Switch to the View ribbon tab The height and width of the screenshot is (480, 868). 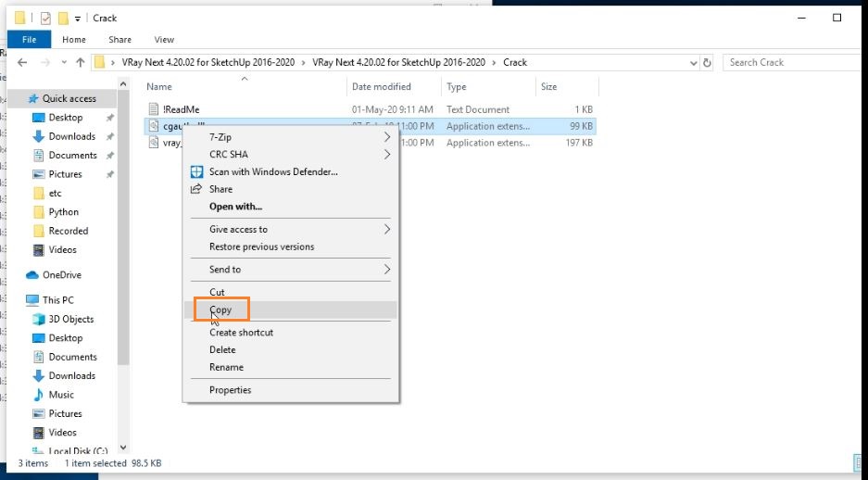(164, 39)
